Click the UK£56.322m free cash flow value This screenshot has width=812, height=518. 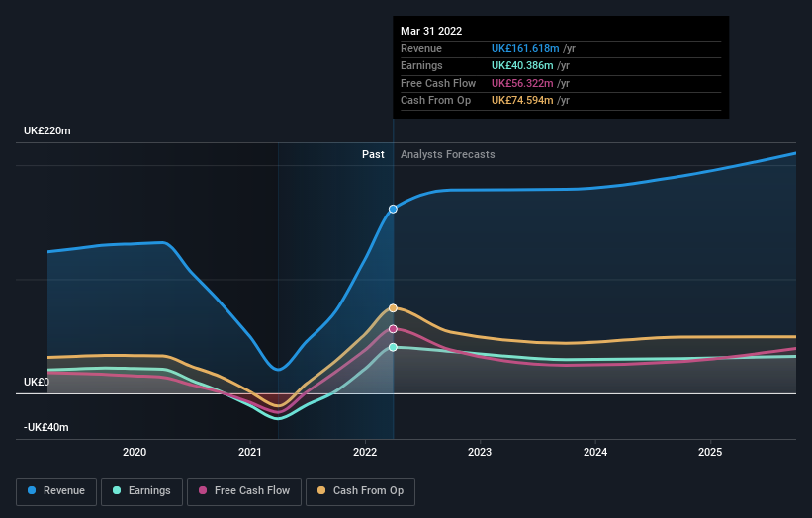tap(522, 83)
